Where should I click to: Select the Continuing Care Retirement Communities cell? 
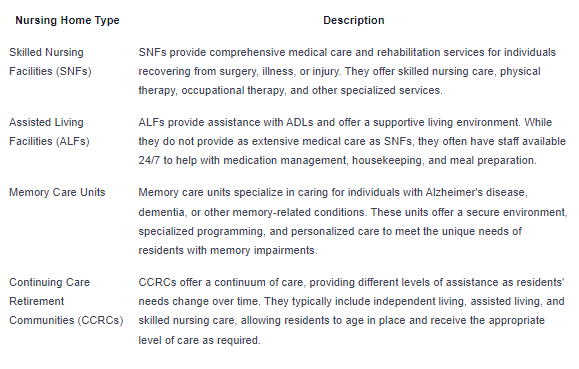[66, 301]
